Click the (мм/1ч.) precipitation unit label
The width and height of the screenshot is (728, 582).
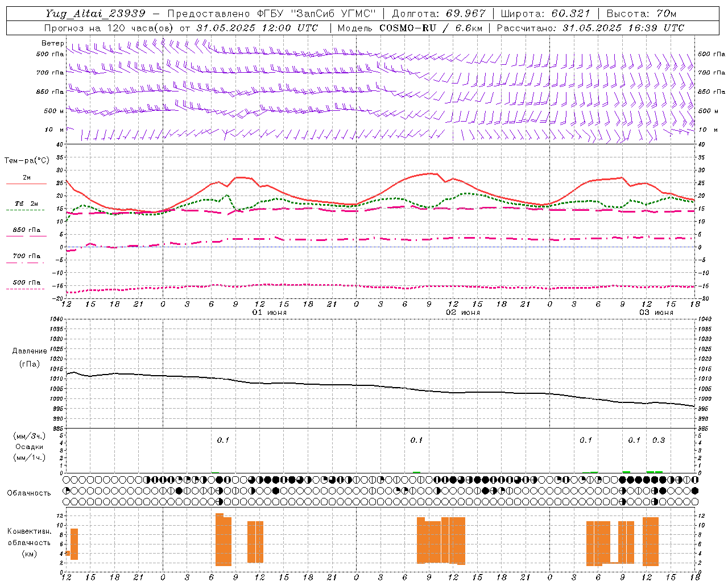30,458
